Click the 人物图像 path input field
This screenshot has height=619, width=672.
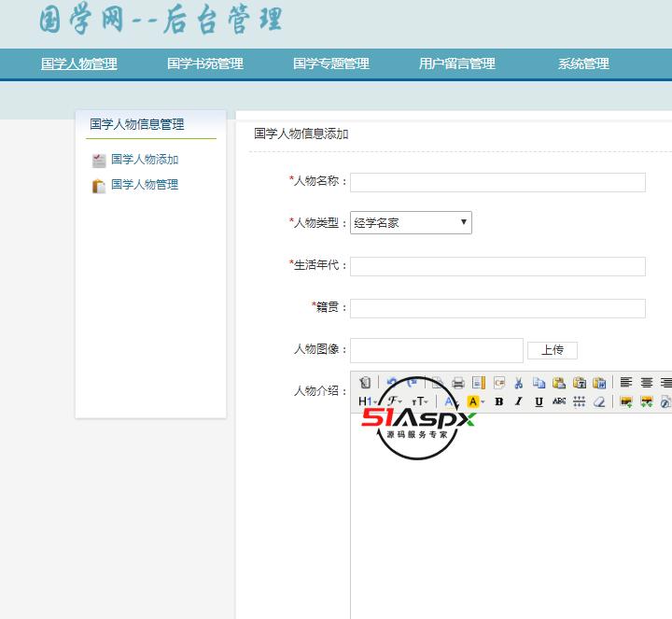[x=437, y=350]
